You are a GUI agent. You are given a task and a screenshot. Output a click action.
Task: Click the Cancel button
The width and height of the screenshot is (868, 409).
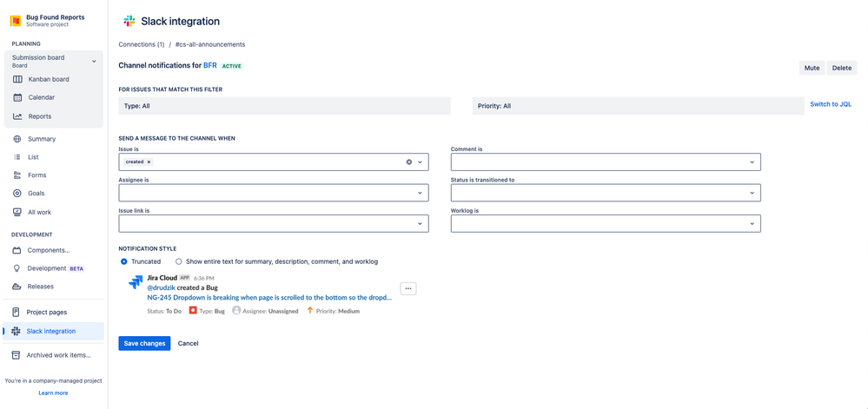point(189,343)
